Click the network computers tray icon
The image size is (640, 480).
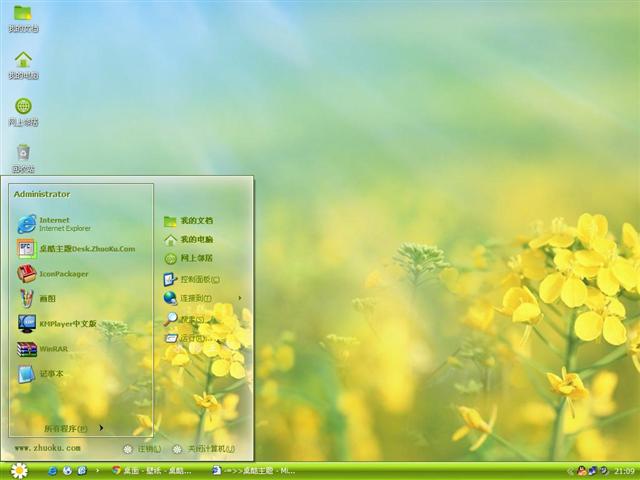[x=592, y=471]
